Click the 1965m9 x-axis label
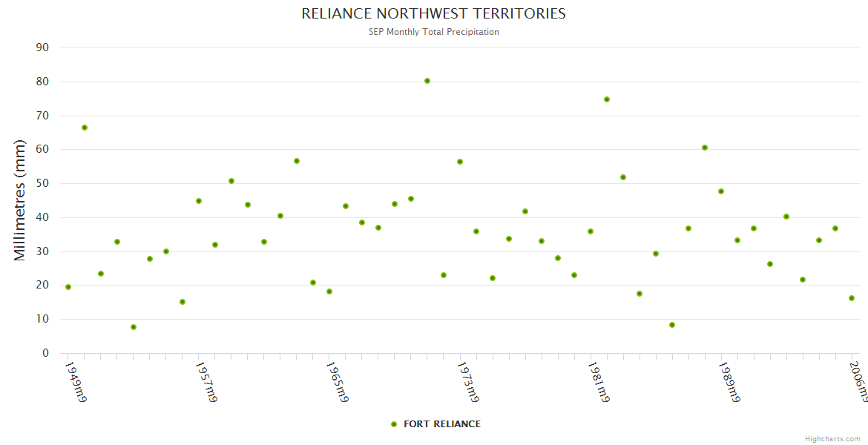The width and height of the screenshot is (868, 445). point(338,382)
